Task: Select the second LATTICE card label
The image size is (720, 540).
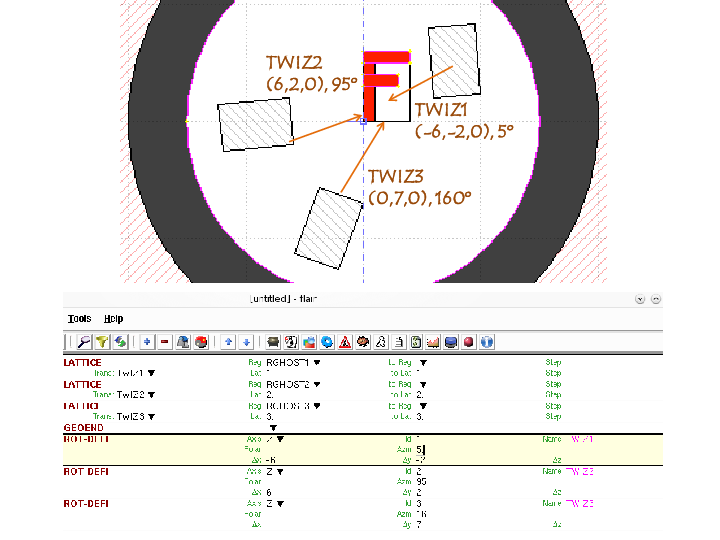Action: pyautogui.click(x=82, y=384)
